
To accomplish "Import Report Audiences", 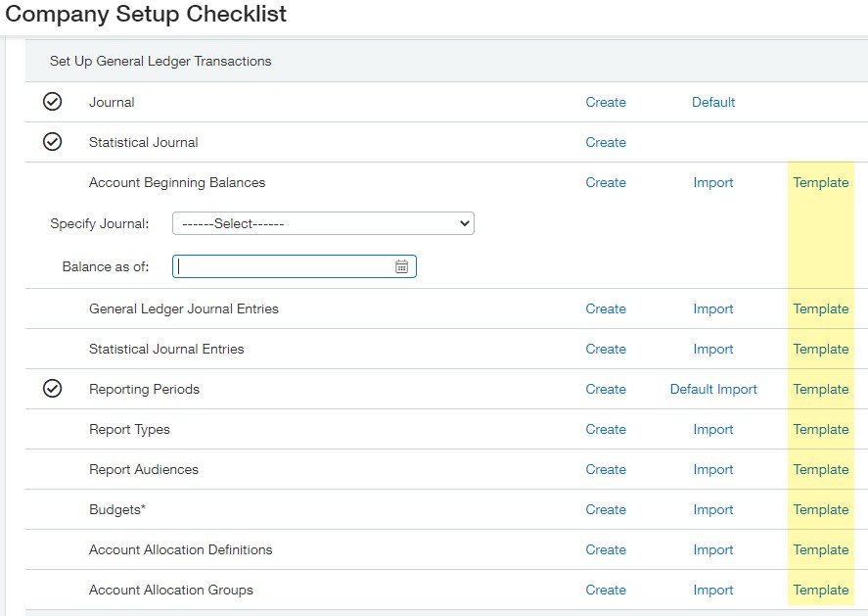I will [x=713, y=469].
